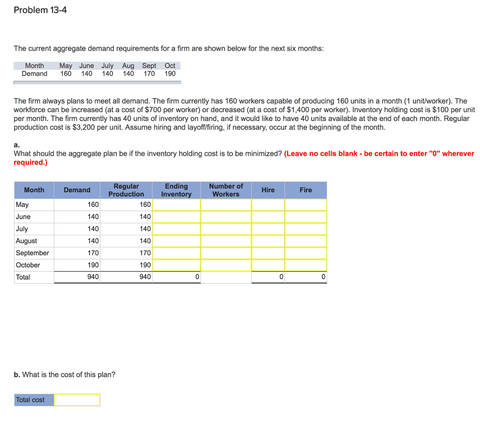Click the Ending Inventory cell for October
The image size is (480, 448).
pyautogui.click(x=177, y=265)
